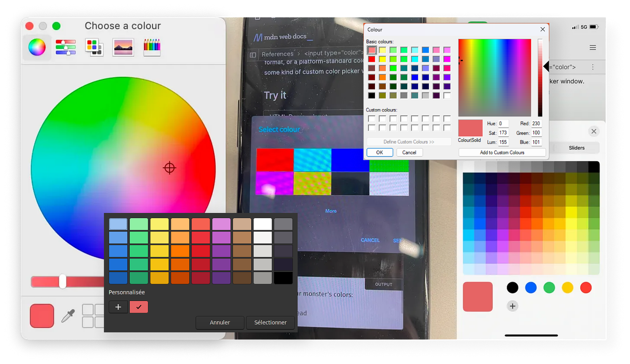Select the highlighted light blue swatch in the Personnalisée dialog
The width and height of the screenshot is (630, 364).
coord(118,224)
